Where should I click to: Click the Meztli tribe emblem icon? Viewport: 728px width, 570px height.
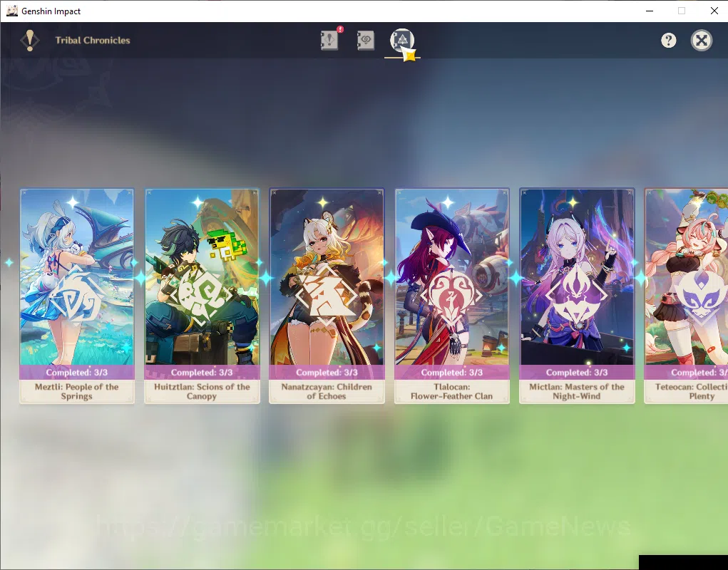coord(77,295)
